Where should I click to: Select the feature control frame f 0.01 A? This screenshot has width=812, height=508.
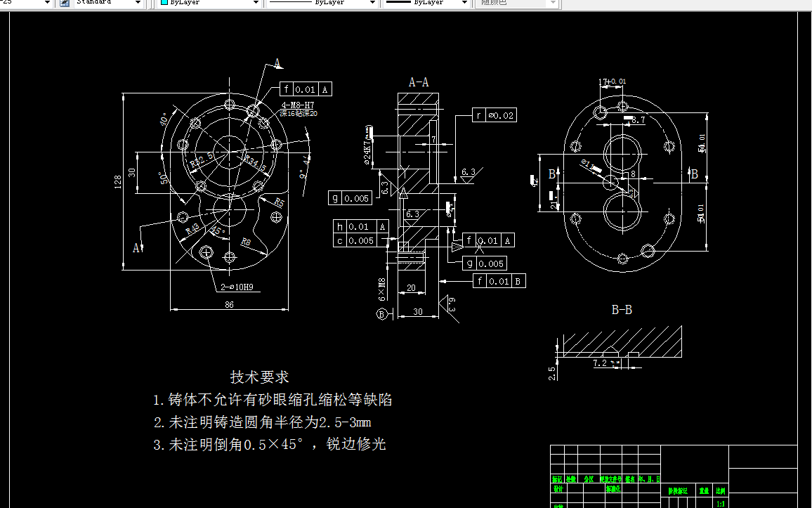click(x=308, y=89)
